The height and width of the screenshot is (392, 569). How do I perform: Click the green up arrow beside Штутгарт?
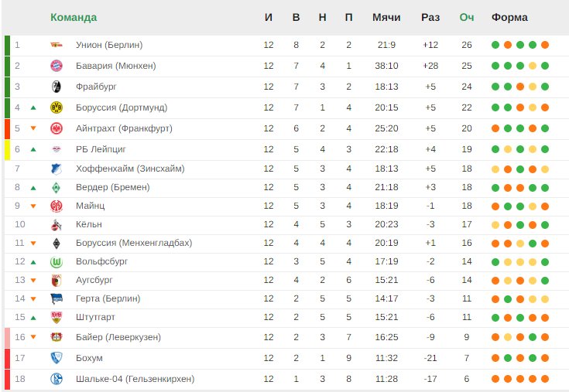tap(33, 318)
